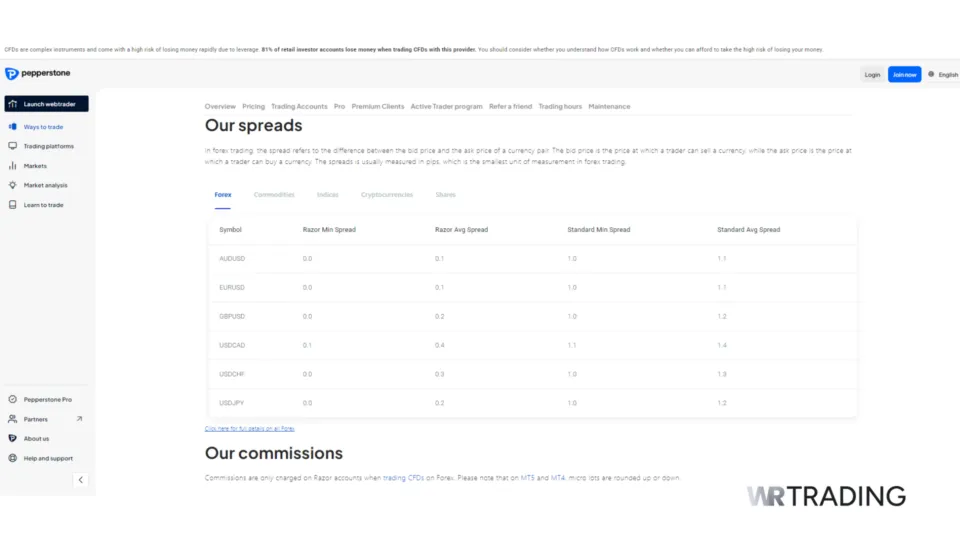Select the Shares spreads tab
Screen dimensions: 960x540
(x=445, y=195)
